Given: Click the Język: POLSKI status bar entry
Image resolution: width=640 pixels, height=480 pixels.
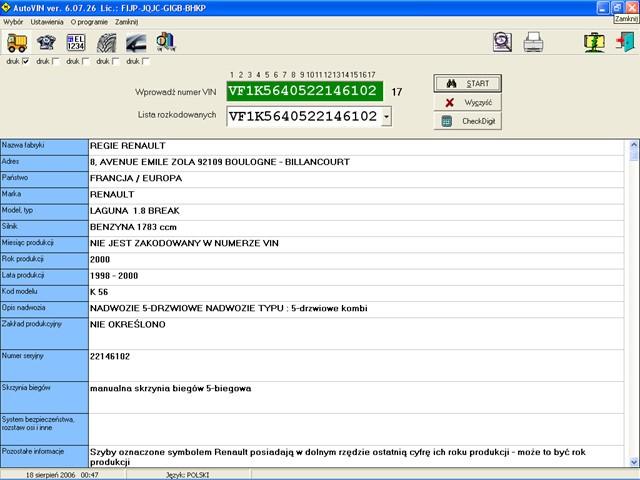Looking at the screenshot, I should [x=187, y=475].
